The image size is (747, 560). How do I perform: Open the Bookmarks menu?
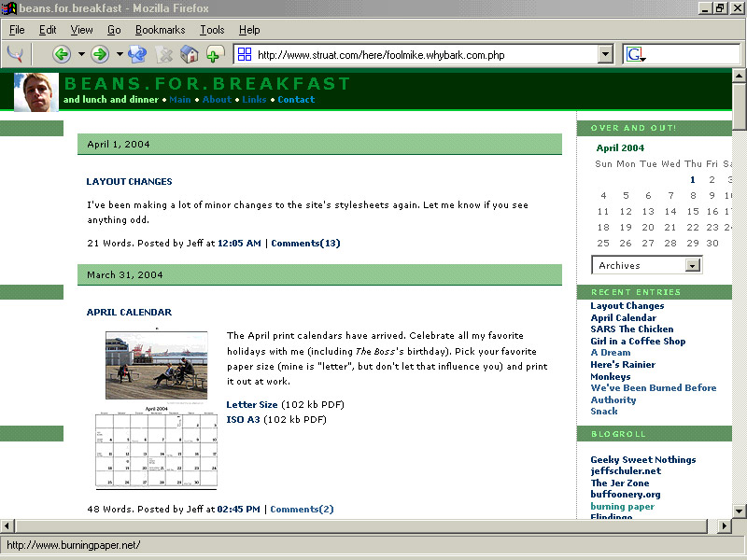click(x=160, y=30)
